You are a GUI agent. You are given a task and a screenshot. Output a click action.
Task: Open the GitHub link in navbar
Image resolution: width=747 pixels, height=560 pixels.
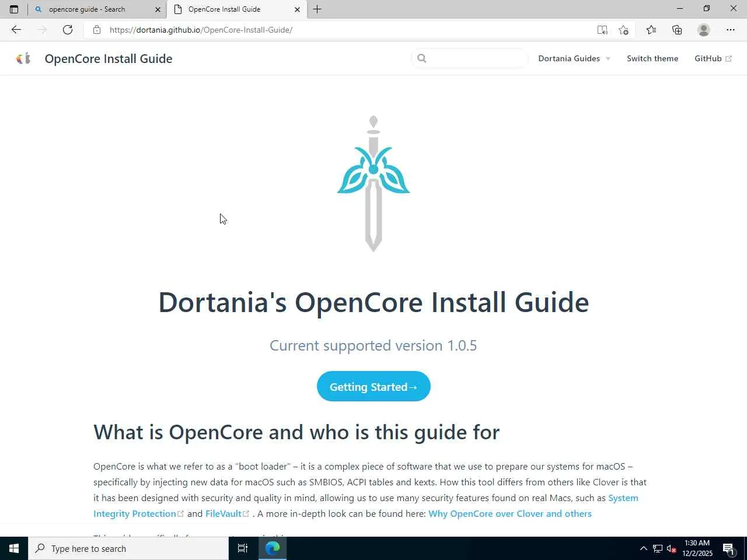tap(713, 58)
